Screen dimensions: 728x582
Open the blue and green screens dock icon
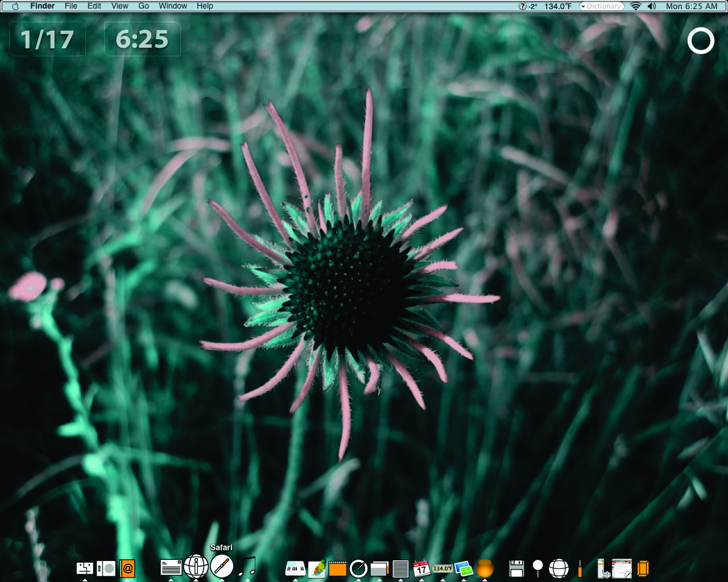click(x=464, y=568)
